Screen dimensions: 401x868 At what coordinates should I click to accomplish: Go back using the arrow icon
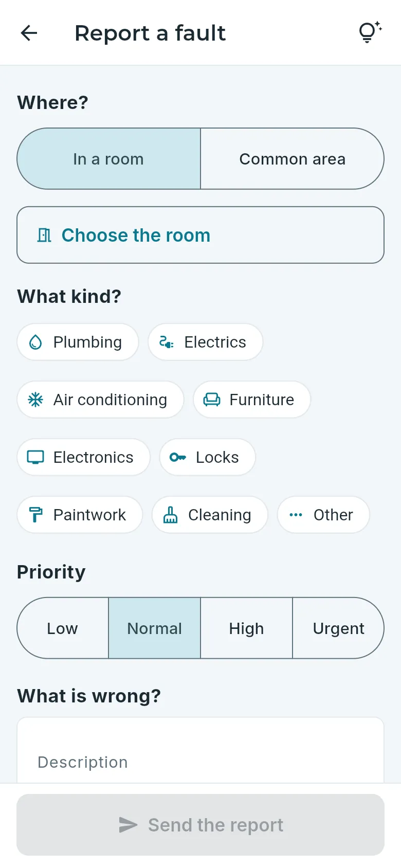pos(29,33)
